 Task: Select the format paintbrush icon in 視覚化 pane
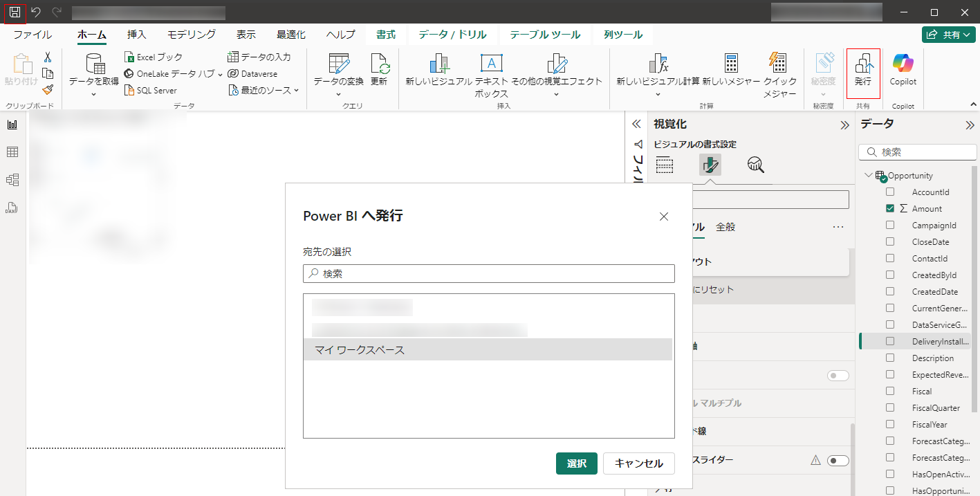point(710,165)
